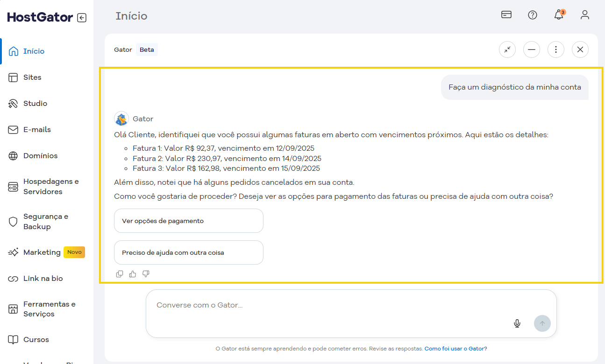Open the user profile icon

pyautogui.click(x=584, y=15)
